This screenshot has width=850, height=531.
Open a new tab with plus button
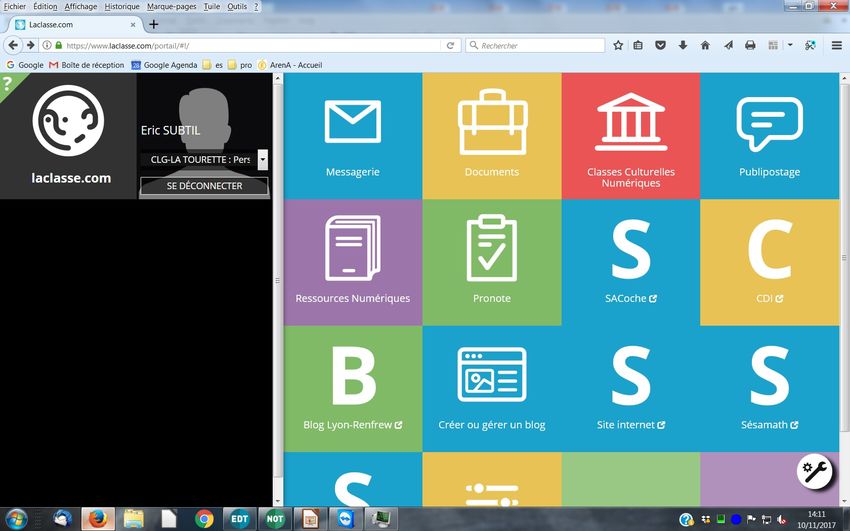(x=153, y=24)
